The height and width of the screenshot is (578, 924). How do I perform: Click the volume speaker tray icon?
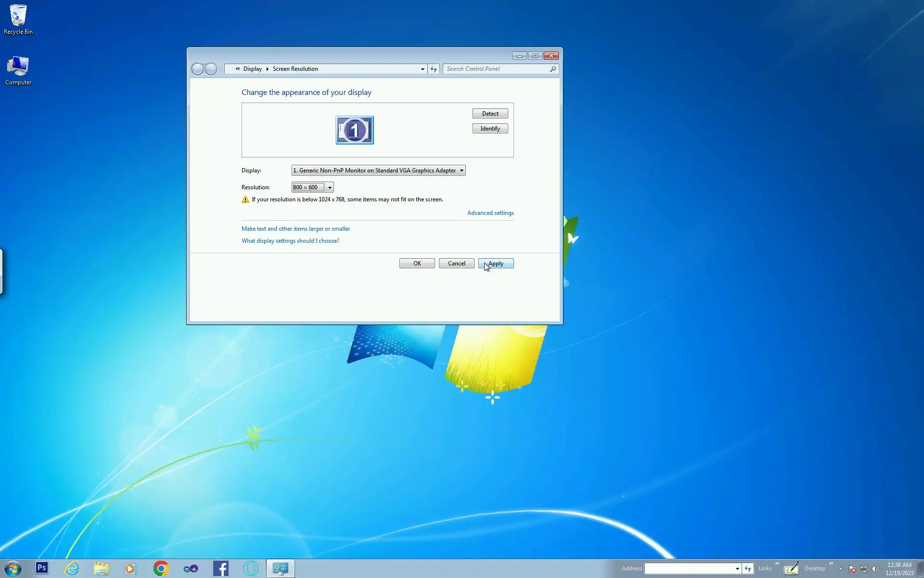[875, 569]
